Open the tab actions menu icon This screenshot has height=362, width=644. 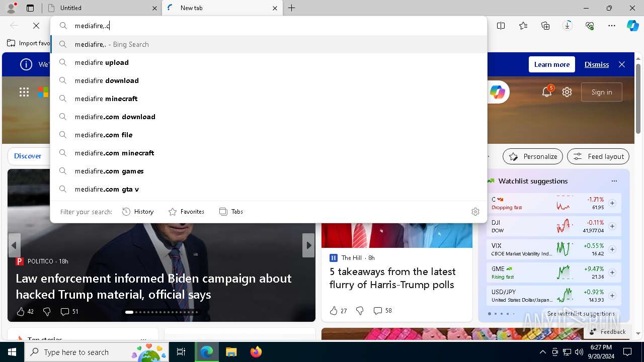[x=30, y=8]
